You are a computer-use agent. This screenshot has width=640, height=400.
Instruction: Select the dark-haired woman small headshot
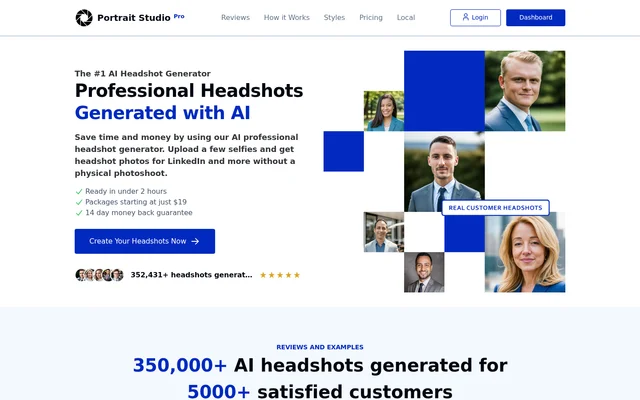[x=384, y=111]
